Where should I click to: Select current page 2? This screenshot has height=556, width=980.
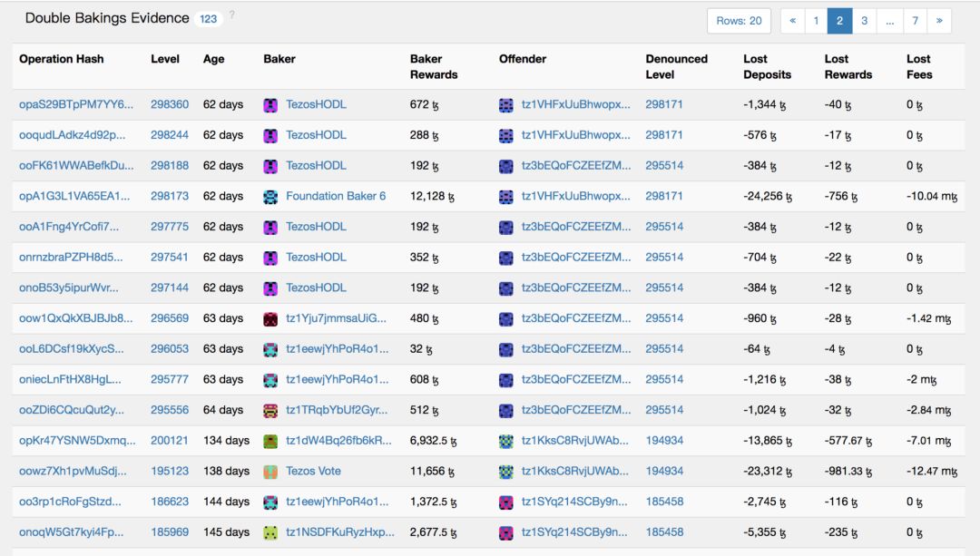point(839,21)
